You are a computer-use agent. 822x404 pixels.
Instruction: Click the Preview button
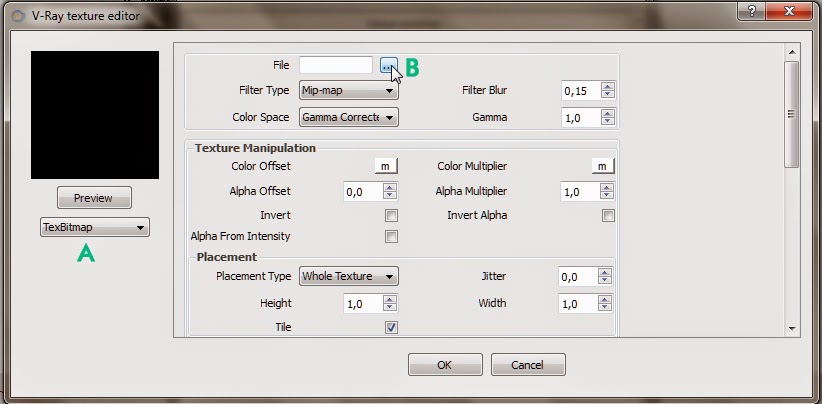click(x=94, y=198)
